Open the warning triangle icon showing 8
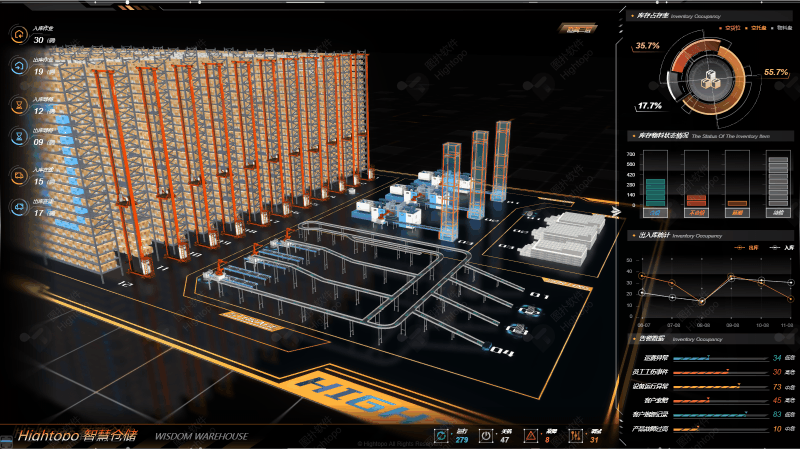800x449 pixels. pos(531,435)
